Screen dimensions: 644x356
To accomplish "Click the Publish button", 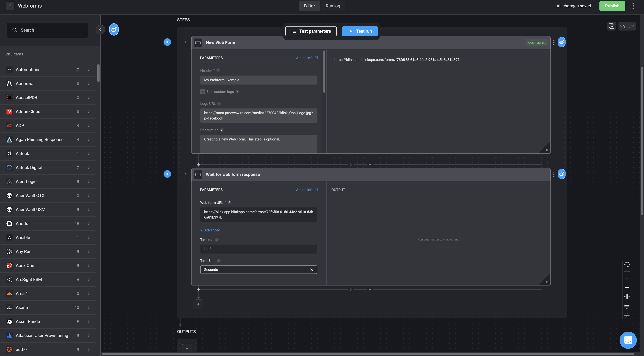I will pos(612,6).
